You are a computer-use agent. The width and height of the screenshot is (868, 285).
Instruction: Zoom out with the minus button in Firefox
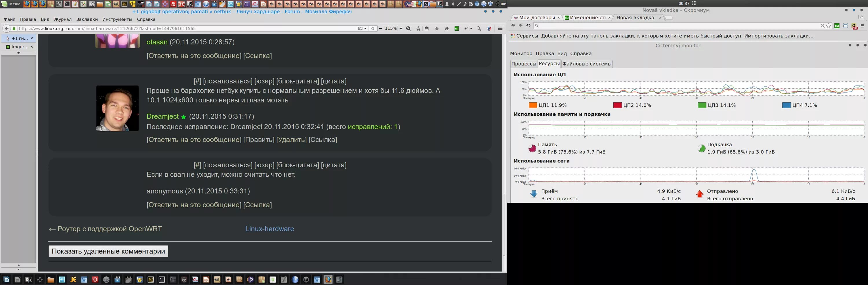[x=380, y=29]
